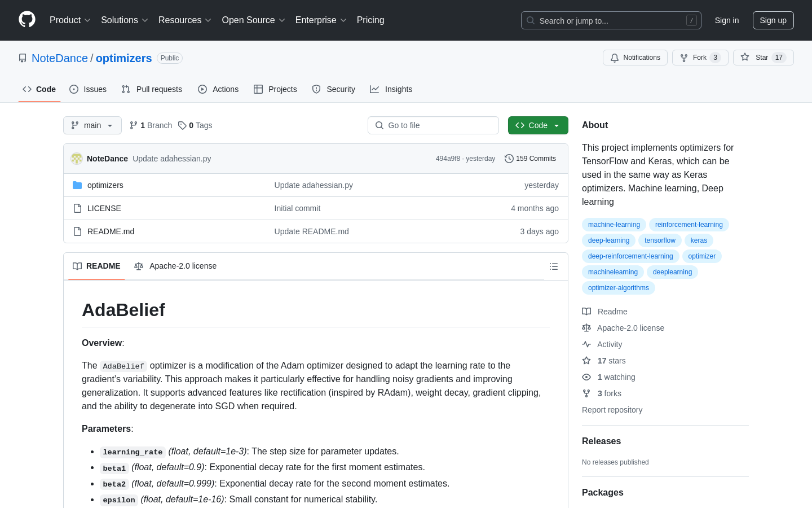Image resolution: width=812 pixels, height=508 pixels.
Task: Click the tag icon next to 0 Tags
Action: coord(182,125)
